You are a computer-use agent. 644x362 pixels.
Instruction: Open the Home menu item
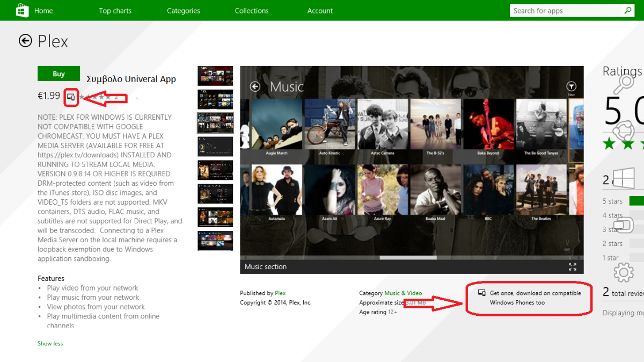coord(43,11)
